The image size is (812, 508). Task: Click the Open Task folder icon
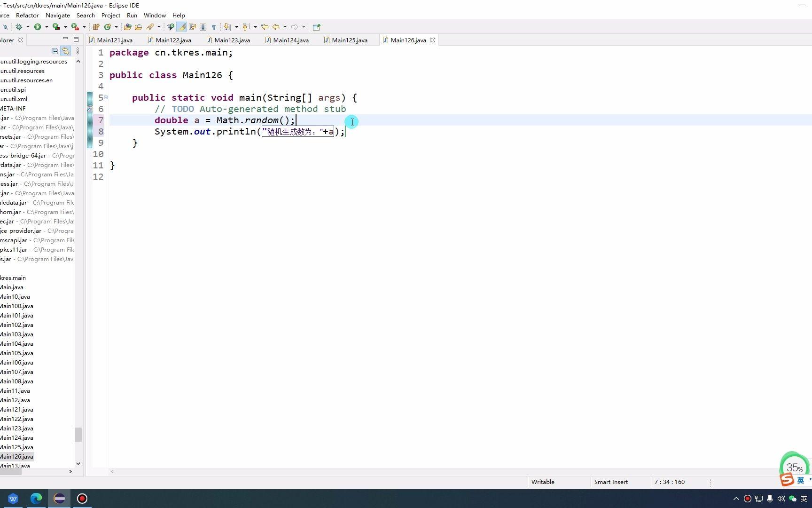click(x=139, y=27)
